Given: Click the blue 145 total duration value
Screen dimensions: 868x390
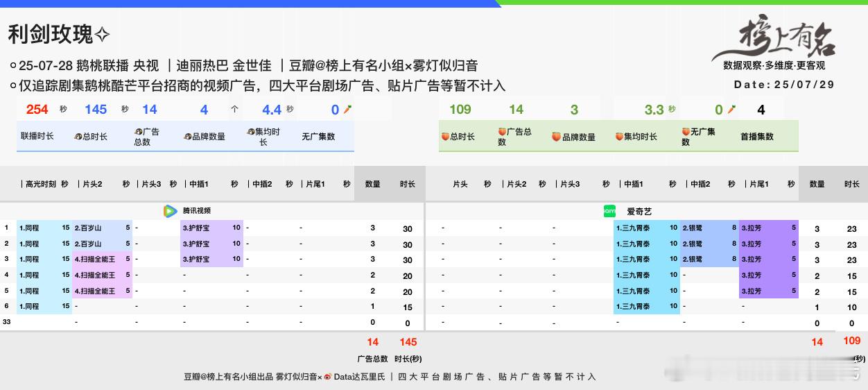Looking at the screenshot, I should click(96, 110).
